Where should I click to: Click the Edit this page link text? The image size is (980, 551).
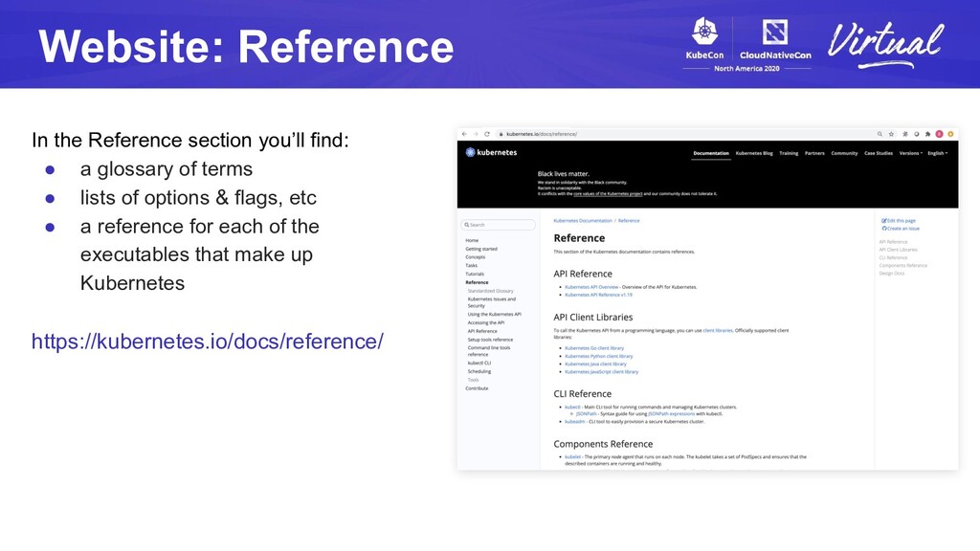coord(902,221)
